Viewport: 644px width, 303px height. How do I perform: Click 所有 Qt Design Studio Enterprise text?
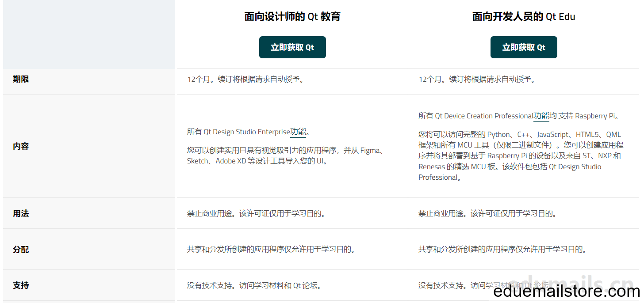238,132
